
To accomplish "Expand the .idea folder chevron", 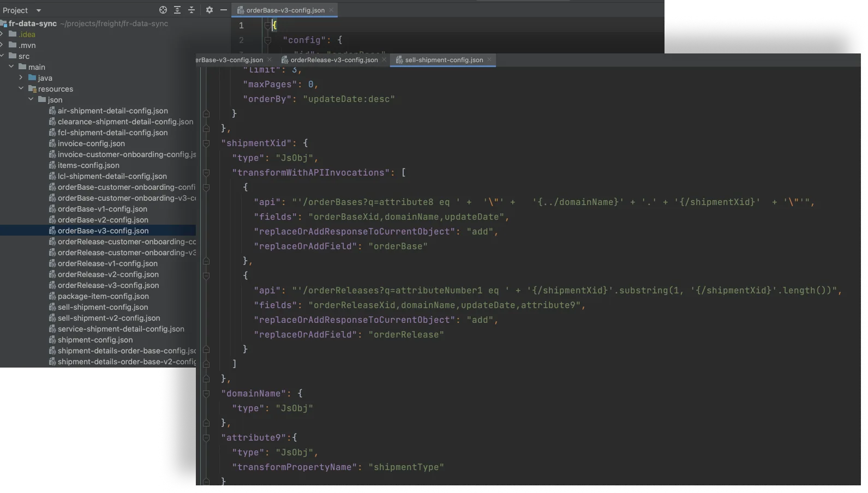I will click(2, 34).
